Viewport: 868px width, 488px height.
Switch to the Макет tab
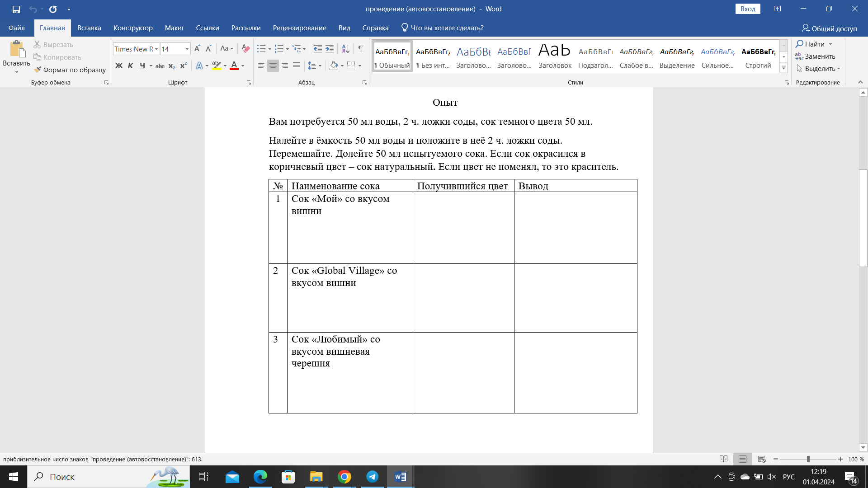coord(174,28)
